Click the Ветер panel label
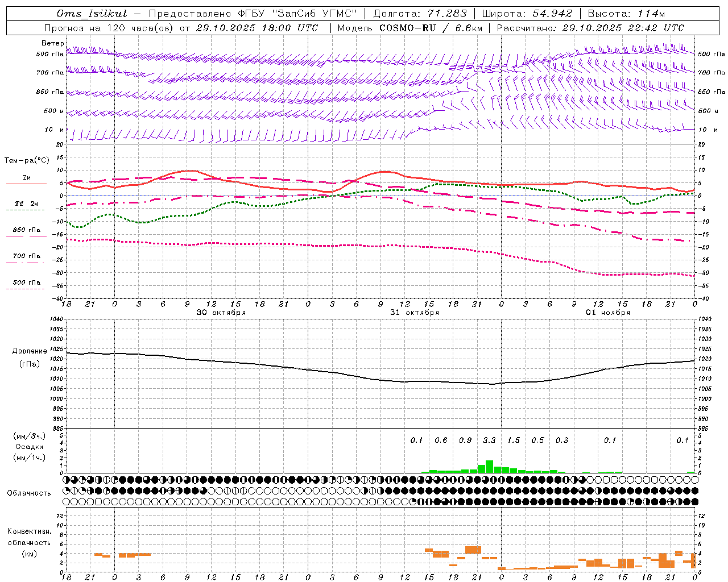728x582 pixels. click(x=52, y=43)
